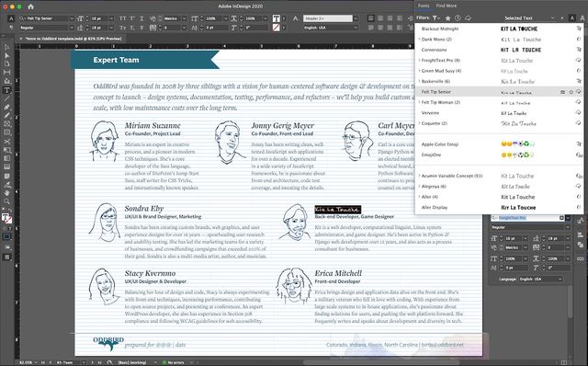
Task: Click activate cloud icon for Verveine font
Action: coord(578,113)
